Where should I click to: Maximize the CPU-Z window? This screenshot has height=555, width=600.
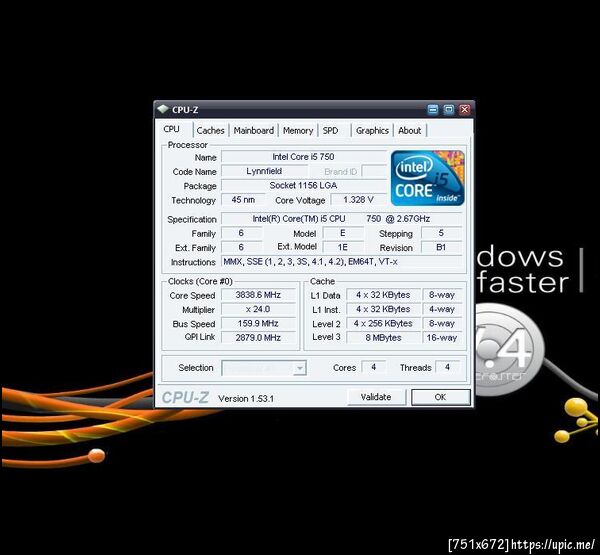point(448,110)
